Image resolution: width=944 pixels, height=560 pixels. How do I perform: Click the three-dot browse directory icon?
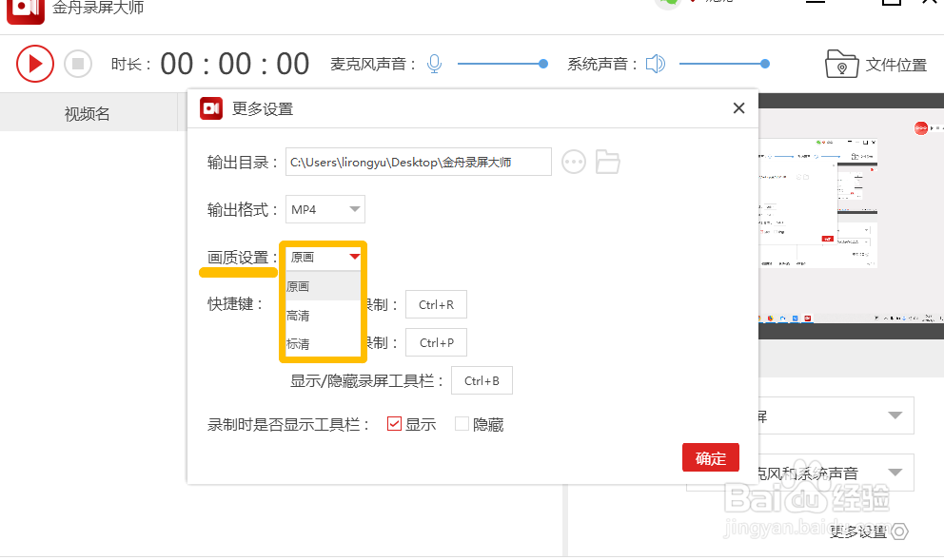point(574,162)
